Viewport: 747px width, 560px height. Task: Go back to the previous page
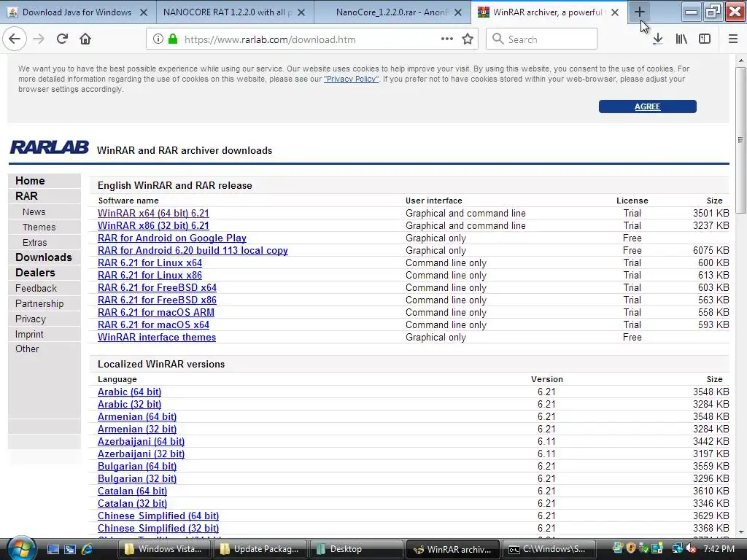(15, 39)
